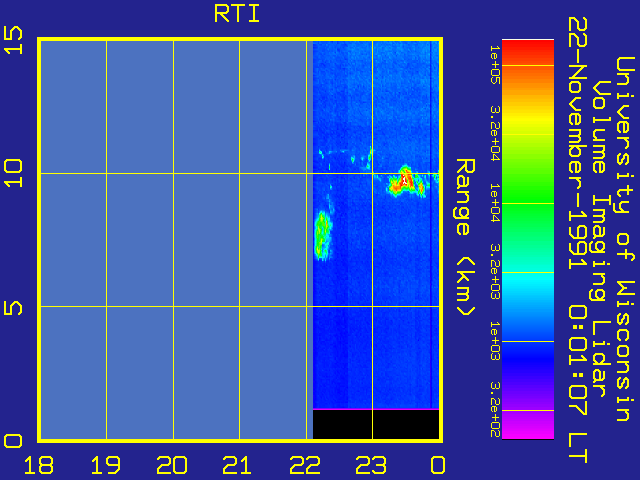Click the hour 21 time axis label
This screenshot has height=480, width=640.
(x=238, y=465)
